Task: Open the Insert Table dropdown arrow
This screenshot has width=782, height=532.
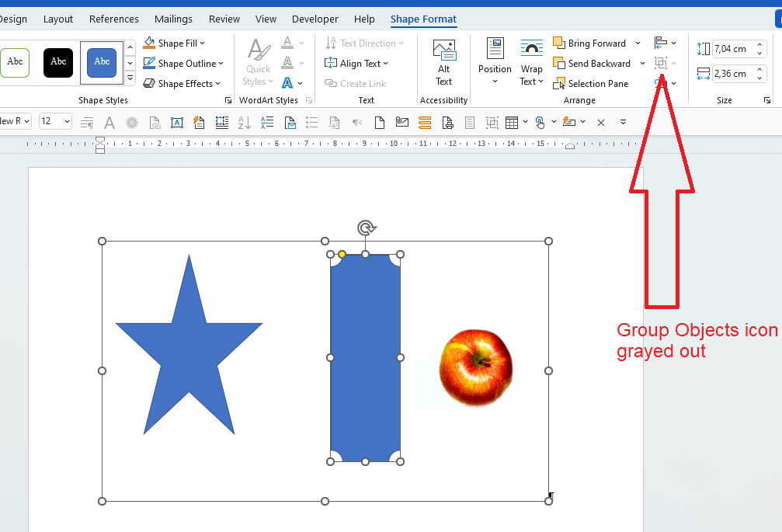Action: (525, 122)
